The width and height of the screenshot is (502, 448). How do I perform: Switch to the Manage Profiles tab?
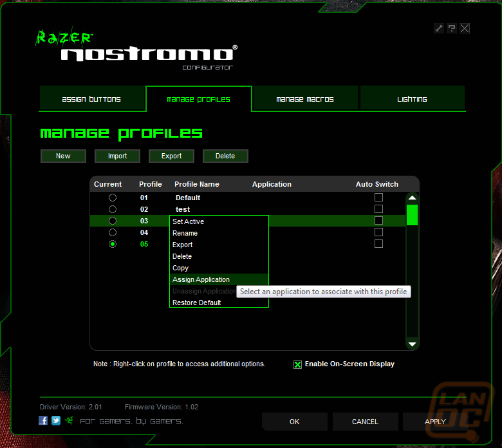tap(198, 99)
